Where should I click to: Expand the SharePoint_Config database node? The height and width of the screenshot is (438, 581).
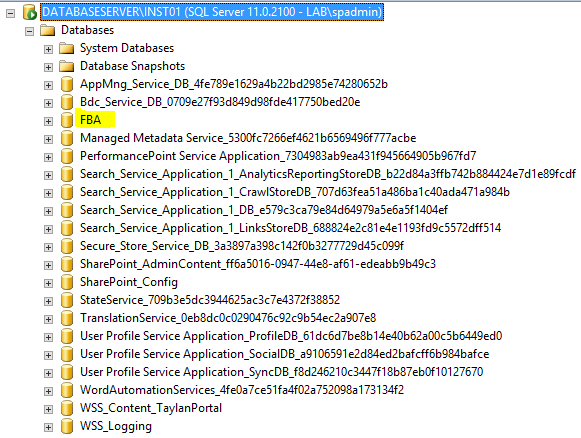pyautogui.click(x=48, y=283)
